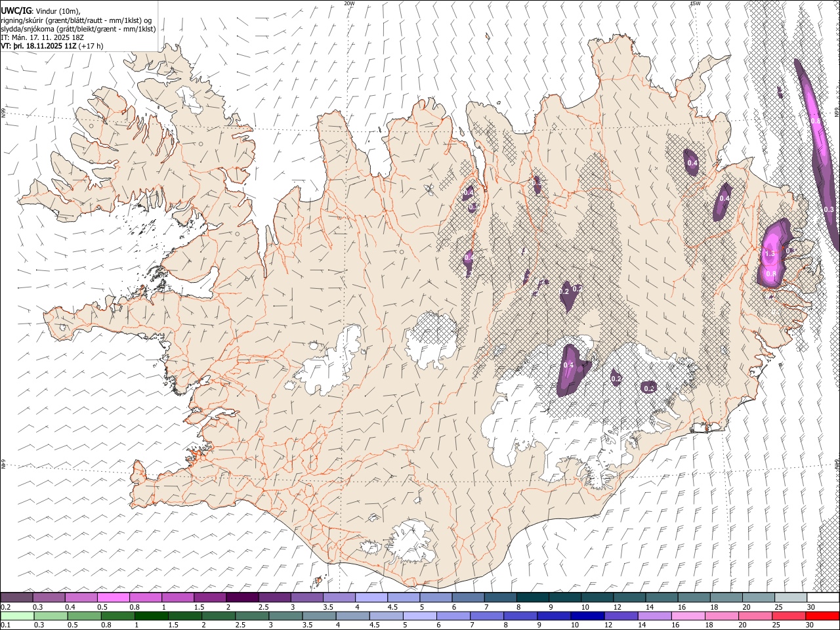The image size is (840, 630).
Task: Click the '16' label on the upper scale
Action: pyautogui.click(x=682, y=607)
